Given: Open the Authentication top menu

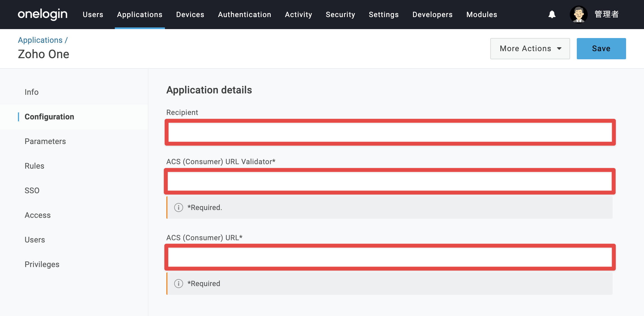Looking at the screenshot, I should click(x=245, y=15).
